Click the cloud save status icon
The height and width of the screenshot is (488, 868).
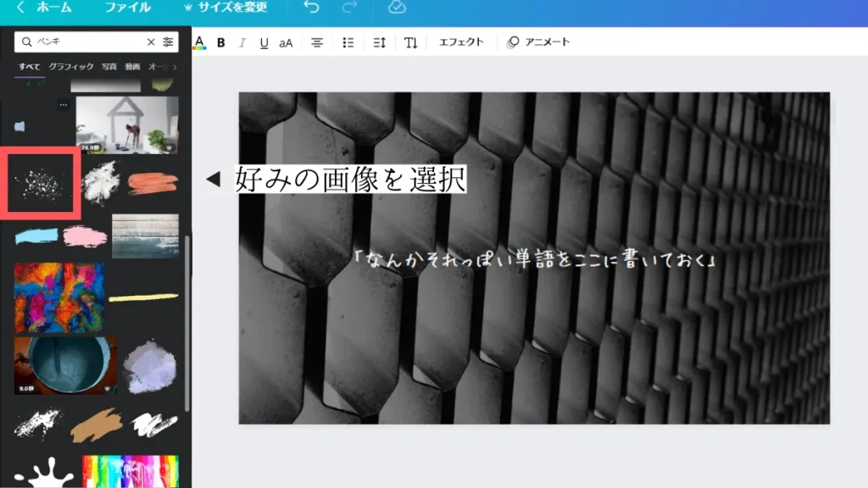click(397, 7)
